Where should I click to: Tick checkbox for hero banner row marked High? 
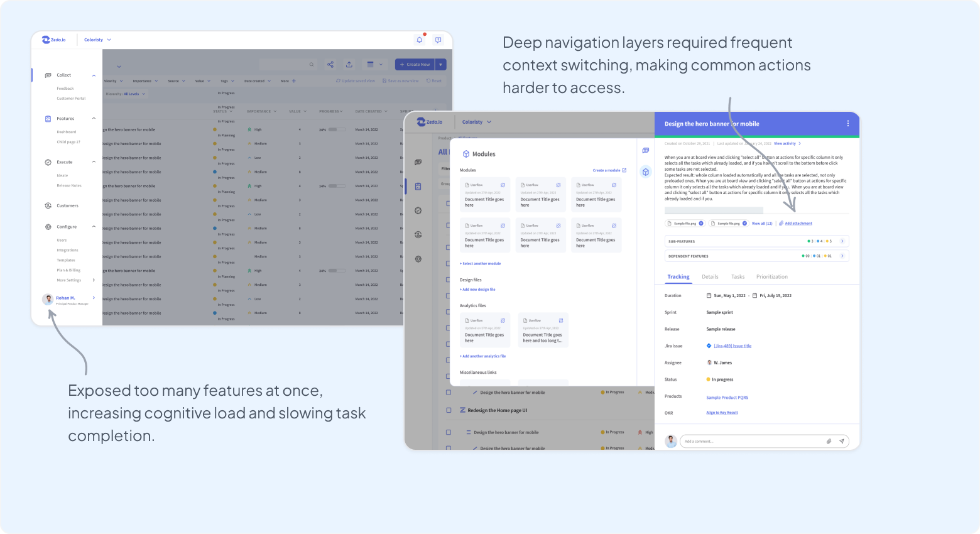pyautogui.click(x=449, y=432)
